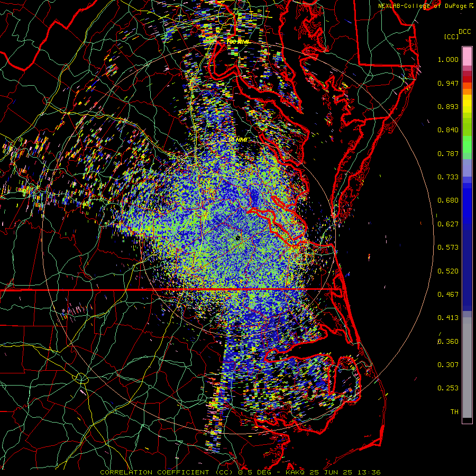Click the 0.467 scale value
The width and height of the screenshot is (476, 476).
448,295
